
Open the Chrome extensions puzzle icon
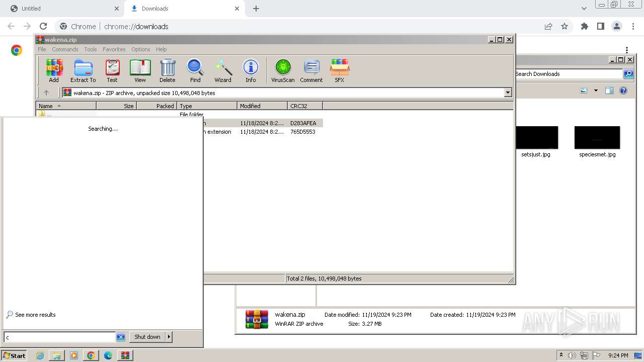tap(584, 26)
